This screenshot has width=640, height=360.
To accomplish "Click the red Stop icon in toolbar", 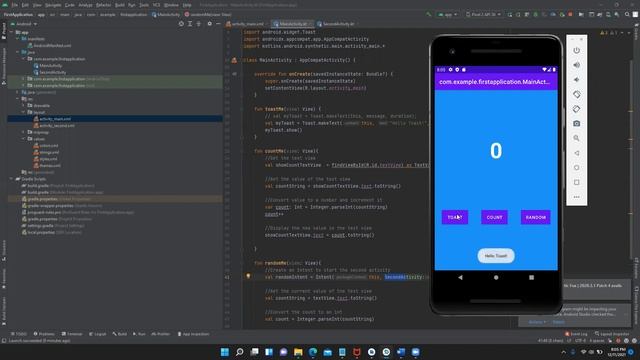I will tap(570, 14).
